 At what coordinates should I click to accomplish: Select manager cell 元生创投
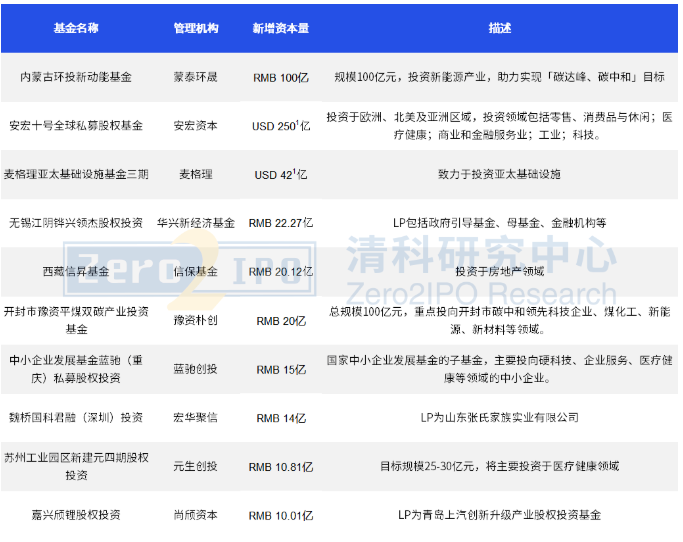click(196, 466)
